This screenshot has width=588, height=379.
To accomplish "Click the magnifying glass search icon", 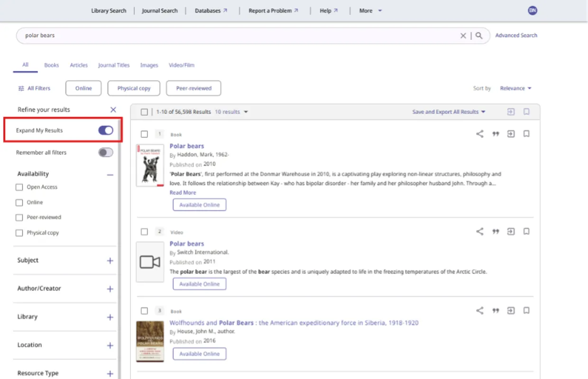I will 479,36.
